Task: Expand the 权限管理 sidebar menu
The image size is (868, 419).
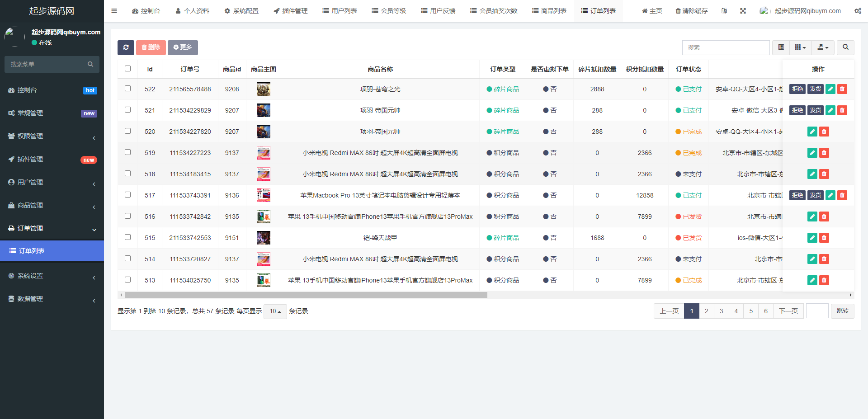Action: 52,136
